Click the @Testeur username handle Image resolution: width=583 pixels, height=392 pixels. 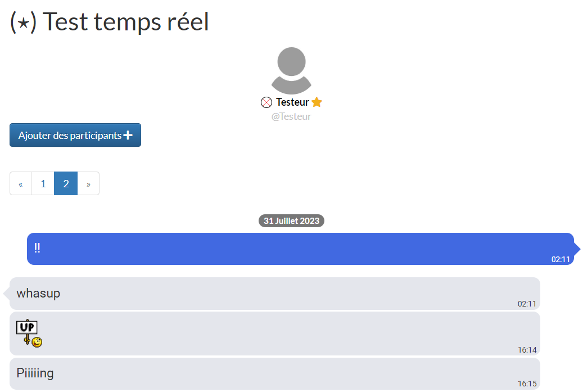pyautogui.click(x=291, y=116)
